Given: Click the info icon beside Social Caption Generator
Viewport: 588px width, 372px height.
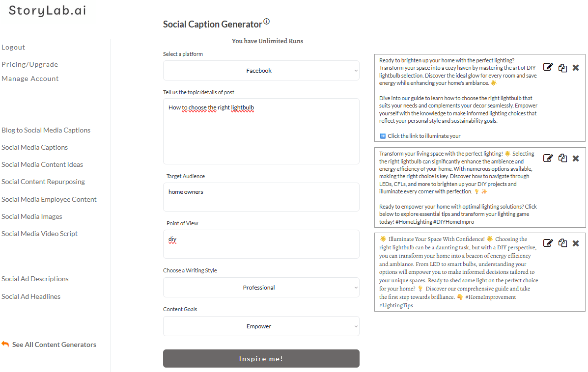Looking at the screenshot, I should pos(266,21).
